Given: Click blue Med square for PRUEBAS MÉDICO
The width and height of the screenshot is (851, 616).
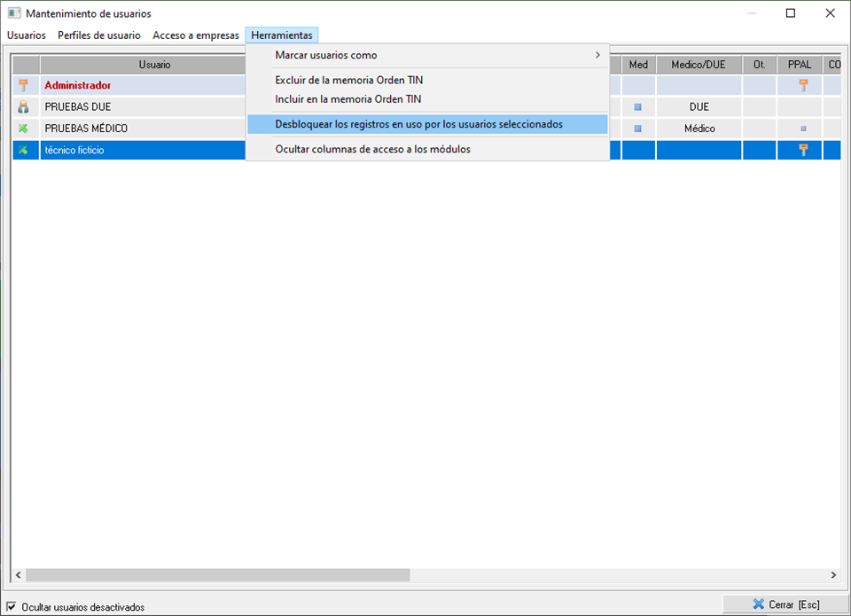Looking at the screenshot, I should tap(637, 129).
